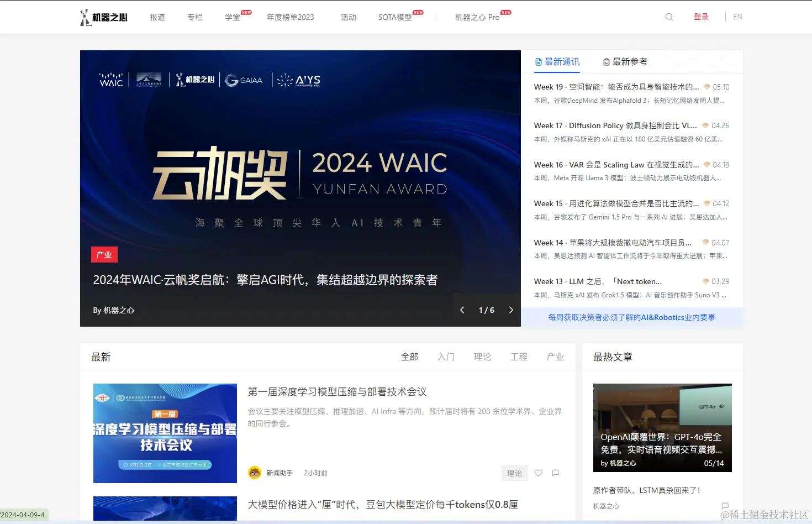This screenshot has width=812, height=524.
Task: Open 大模型价格进入厘时代 article title
Action: tap(383, 505)
